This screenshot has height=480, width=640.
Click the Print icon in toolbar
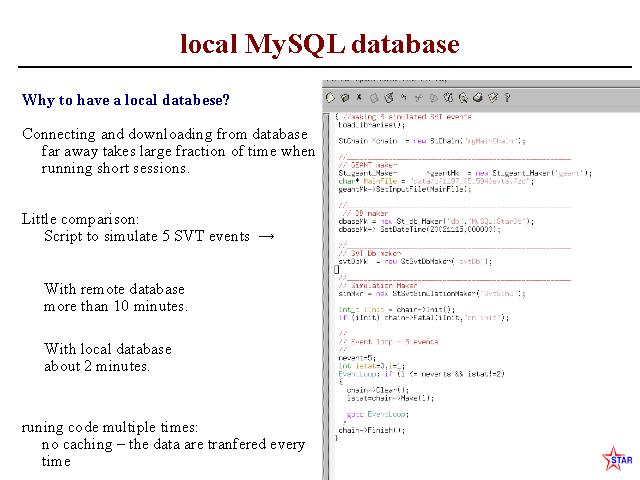pos(478,98)
